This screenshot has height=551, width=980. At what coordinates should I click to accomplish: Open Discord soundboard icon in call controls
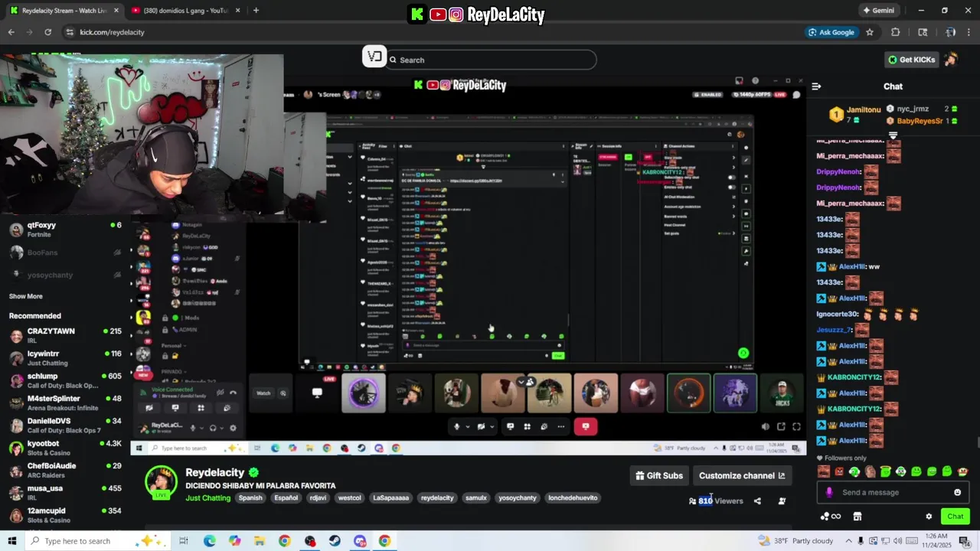[544, 426]
